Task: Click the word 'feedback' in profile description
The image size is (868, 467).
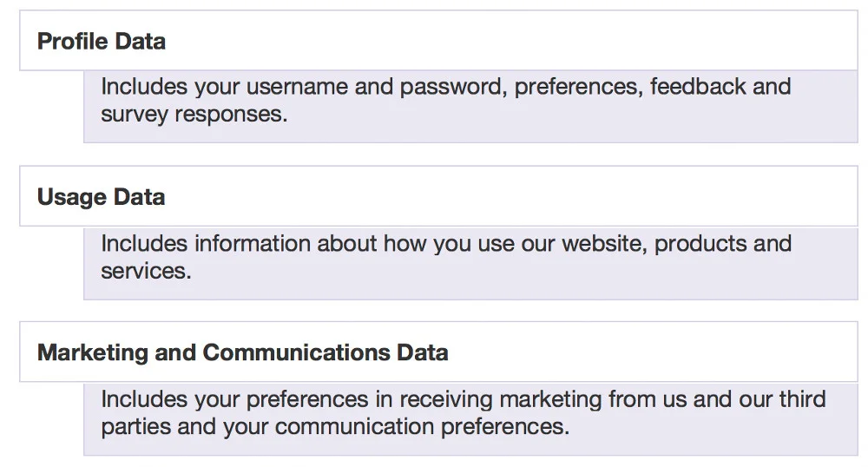Action: pos(699,87)
